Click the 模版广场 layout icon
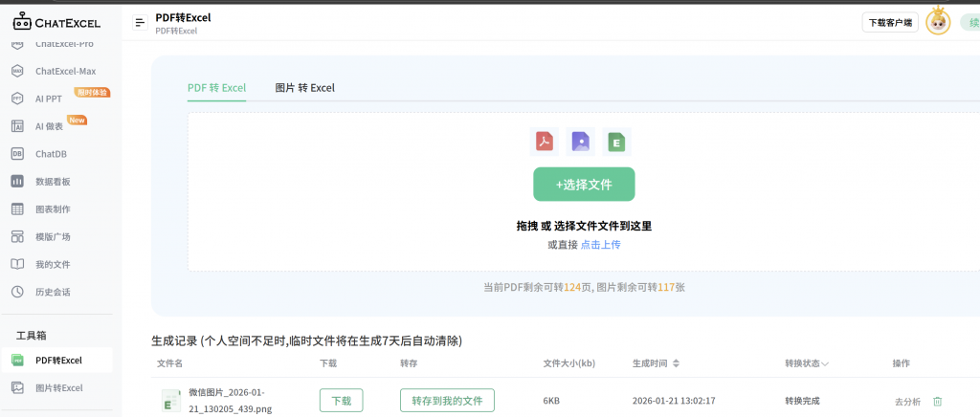Image resolution: width=980 pixels, height=417 pixels. click(x=17, y=236)
